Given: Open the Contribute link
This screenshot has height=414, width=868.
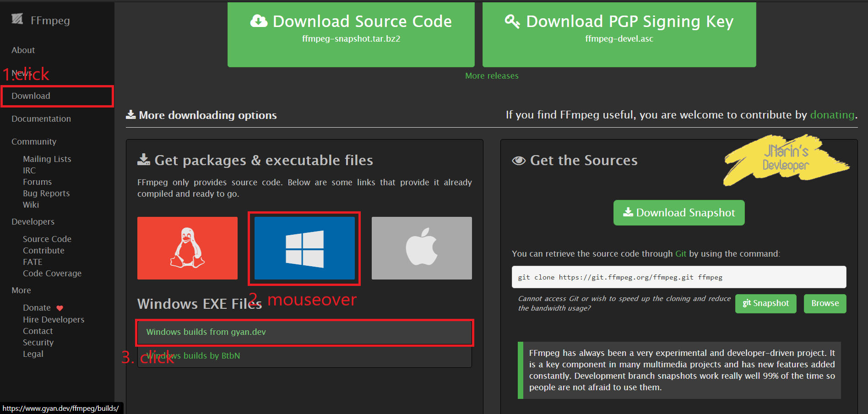Looking at the screenshot, I should [x=43, y=251].
